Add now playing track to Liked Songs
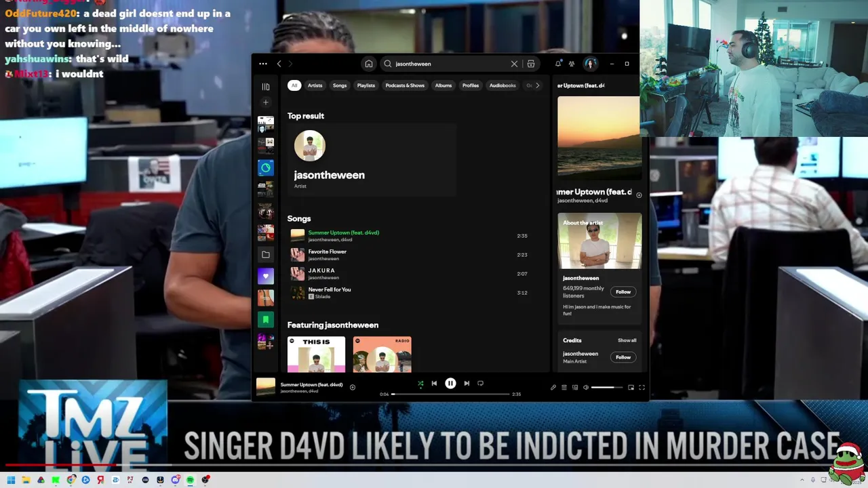Viewport: 868px width, 488px height. (353, 387)
